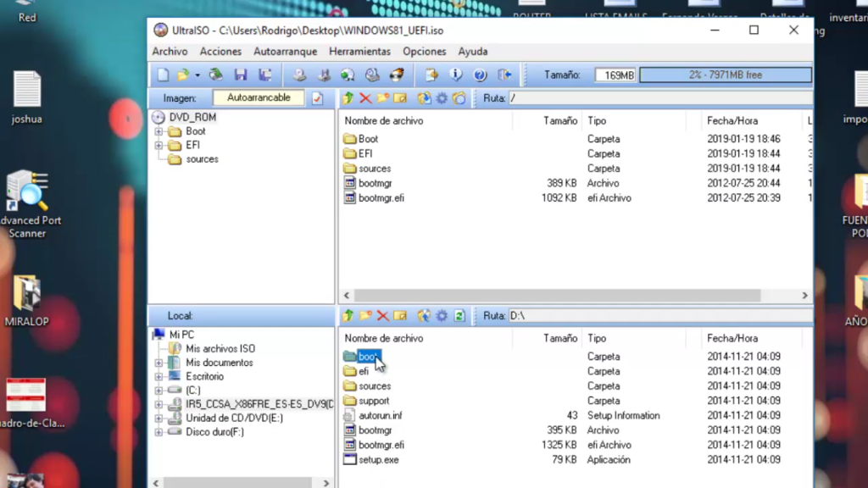Expand the Boot folder in DVD_ROM tree
The image size is (868, 488).
(x=159, y=131)
